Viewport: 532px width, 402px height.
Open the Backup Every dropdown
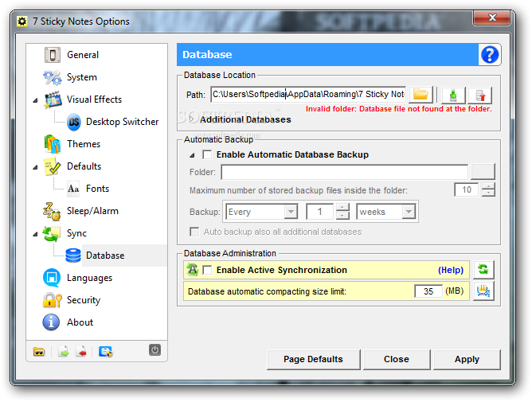291,212
